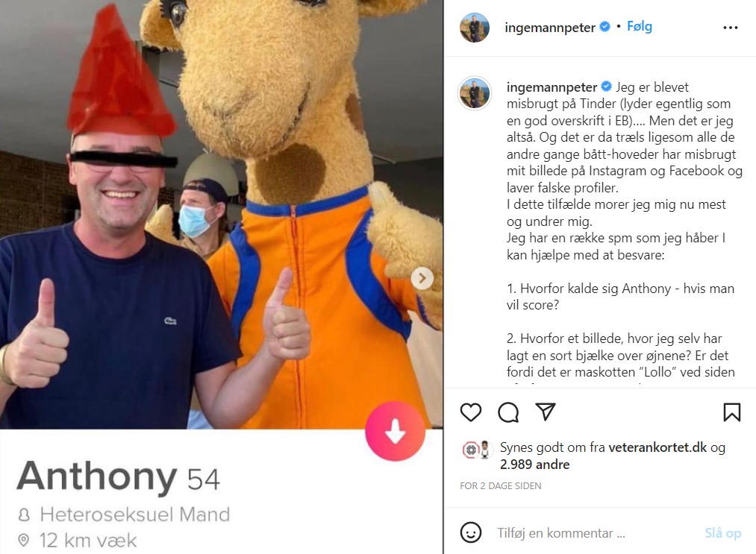Click the pink Tinder down-arrow button

point(395,431)
